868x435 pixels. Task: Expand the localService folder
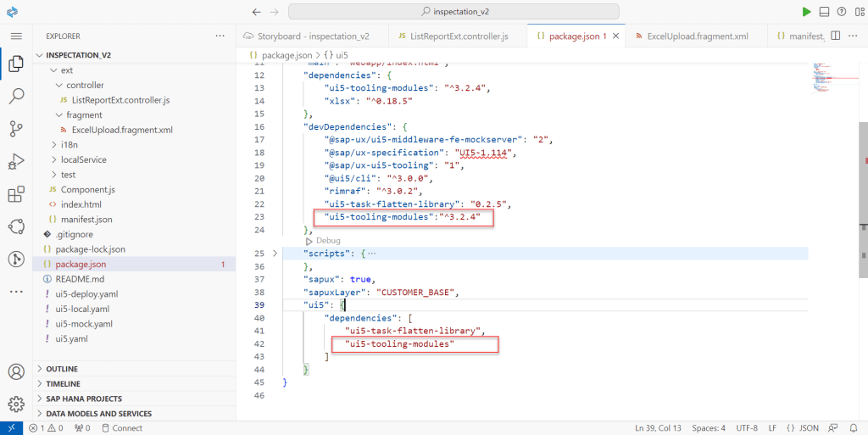53,159
